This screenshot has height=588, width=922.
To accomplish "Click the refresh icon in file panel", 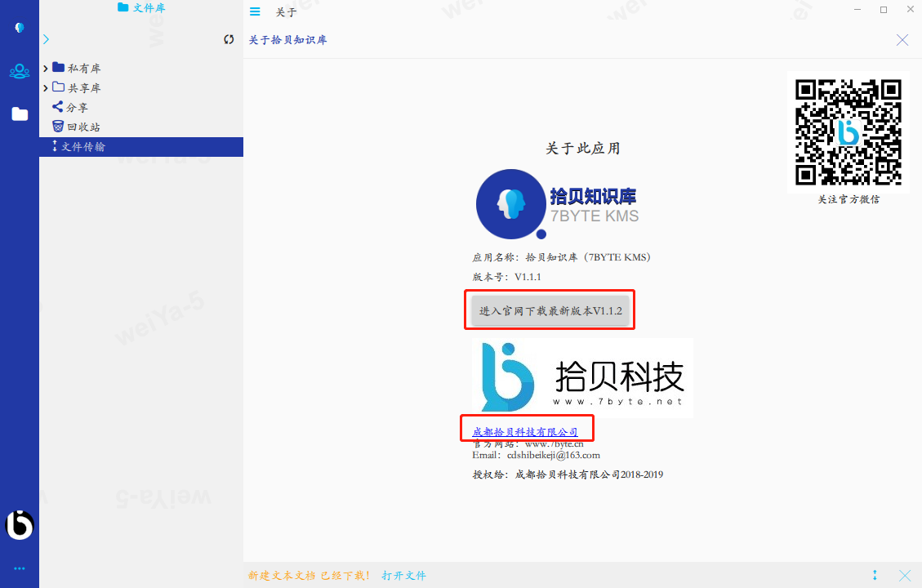I will point(229,39).
